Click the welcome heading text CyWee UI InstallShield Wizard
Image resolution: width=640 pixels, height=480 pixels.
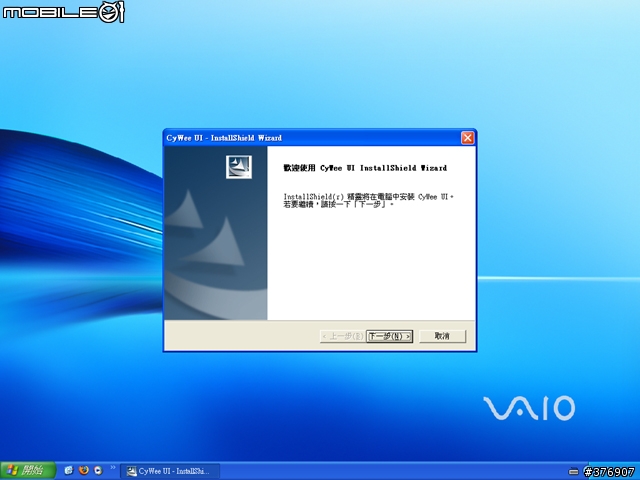pyautogui.click(x=365, y=168)
